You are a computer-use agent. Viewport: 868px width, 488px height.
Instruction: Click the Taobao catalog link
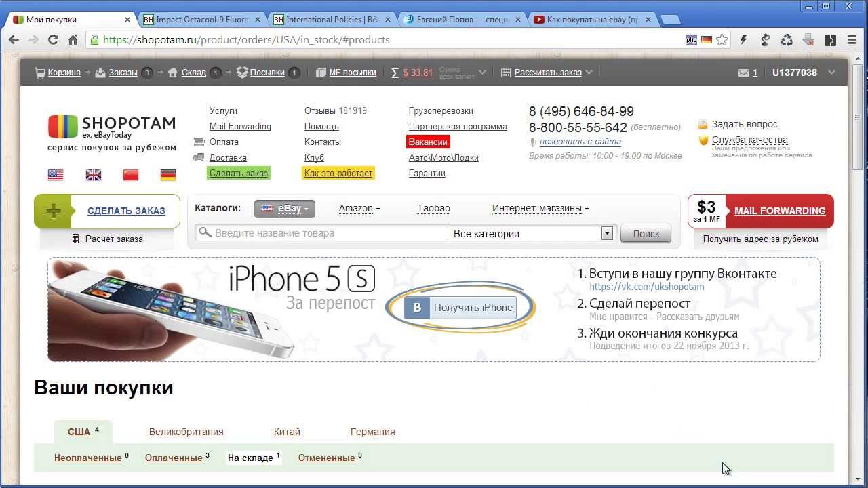click(433, 209)
